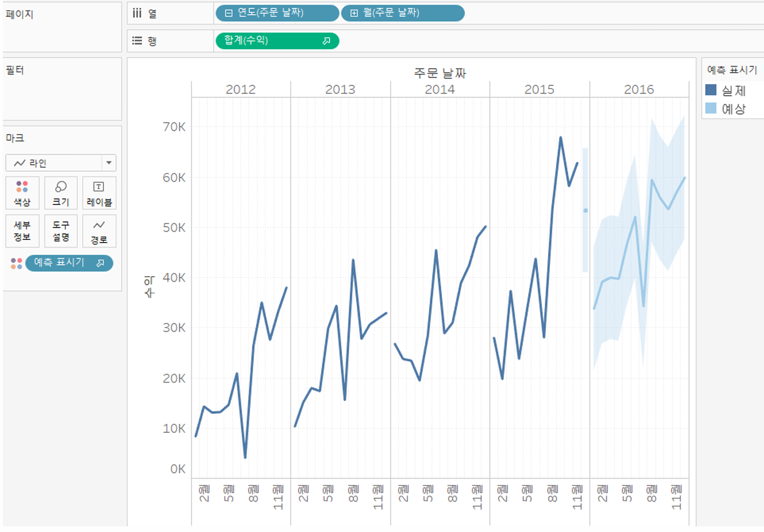Click the columns shelf icon next to 열

(x=137, y=13)
